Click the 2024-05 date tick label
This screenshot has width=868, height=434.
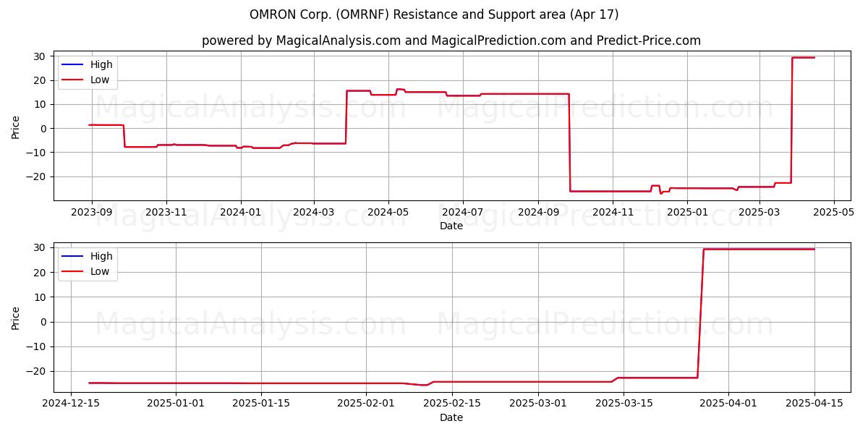click(x=388, y=212)
